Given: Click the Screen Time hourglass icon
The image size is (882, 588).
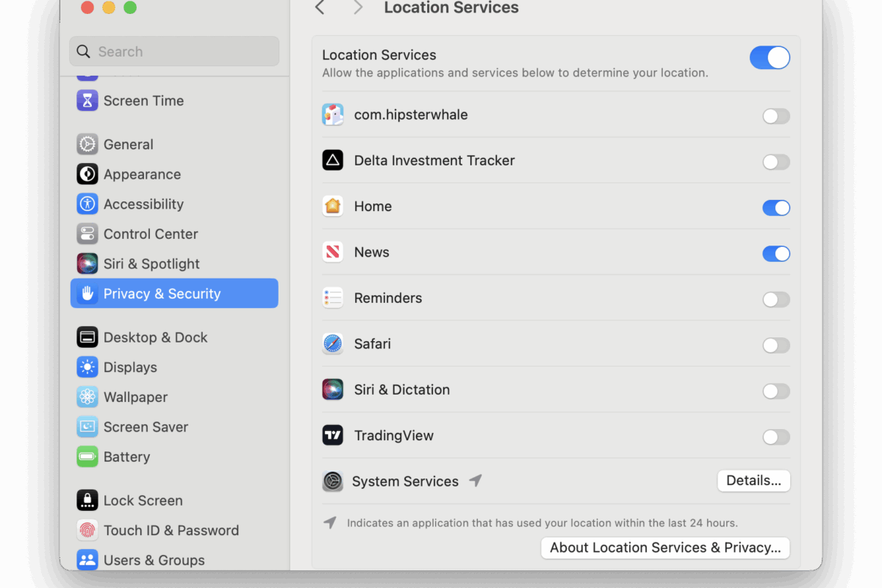Looking at the screenshot, I should [87, 101].
